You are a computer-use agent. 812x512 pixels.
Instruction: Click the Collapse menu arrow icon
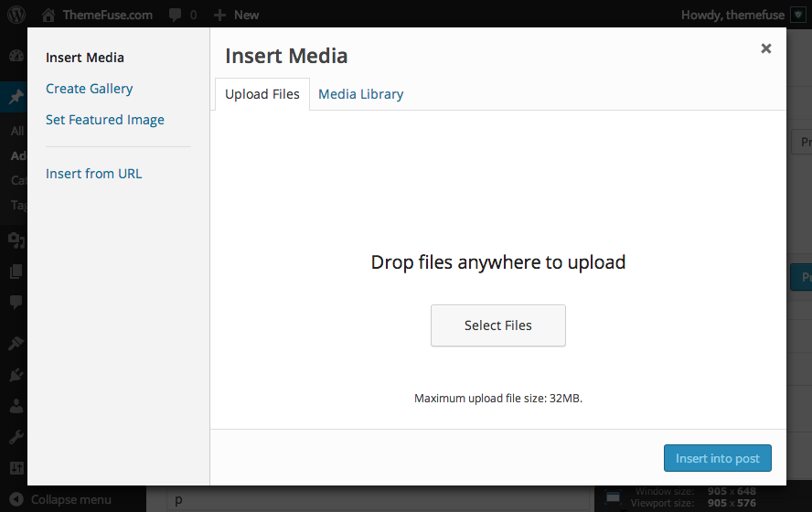(x=16, y=499)
